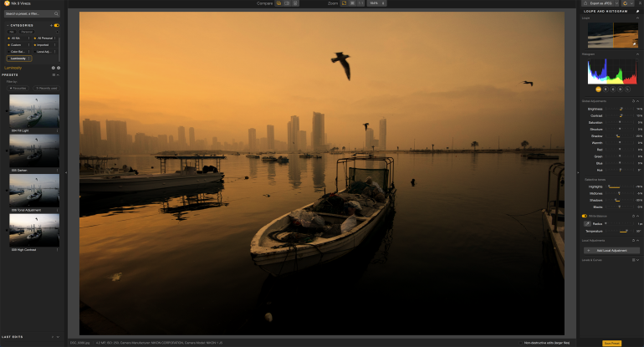Adjust the Highlights slider
This screenshot has width=644, height=347.
pos(620,186)
